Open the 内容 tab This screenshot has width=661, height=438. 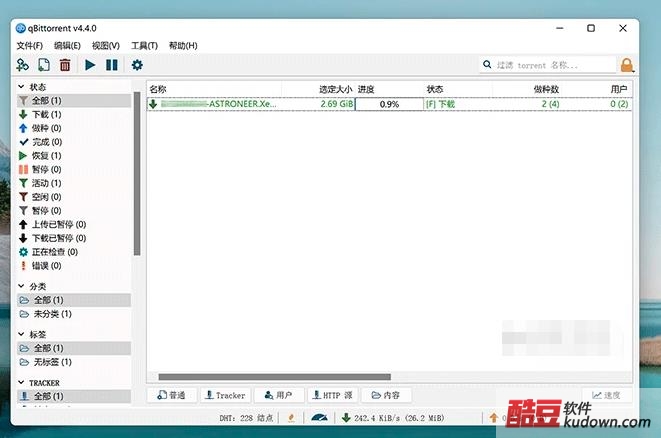(387, 395)
